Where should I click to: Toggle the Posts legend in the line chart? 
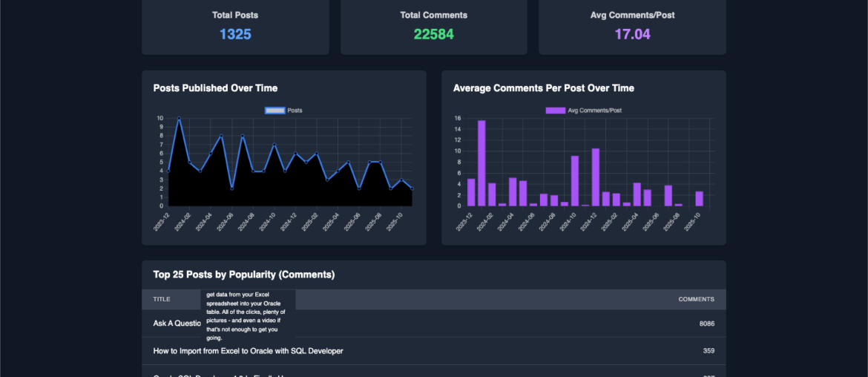pyautogui.click(x=283, y=111)
